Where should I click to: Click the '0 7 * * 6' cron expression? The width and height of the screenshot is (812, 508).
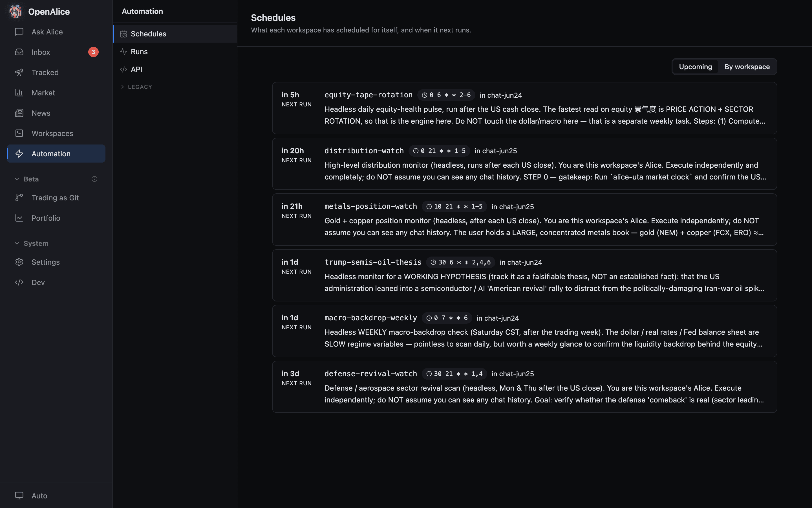(x=451, y=318)
